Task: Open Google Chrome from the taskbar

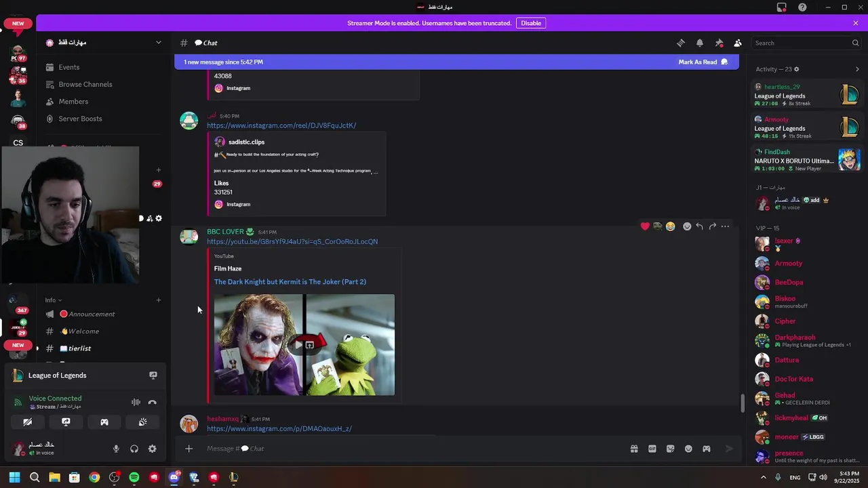Action: 94,477
